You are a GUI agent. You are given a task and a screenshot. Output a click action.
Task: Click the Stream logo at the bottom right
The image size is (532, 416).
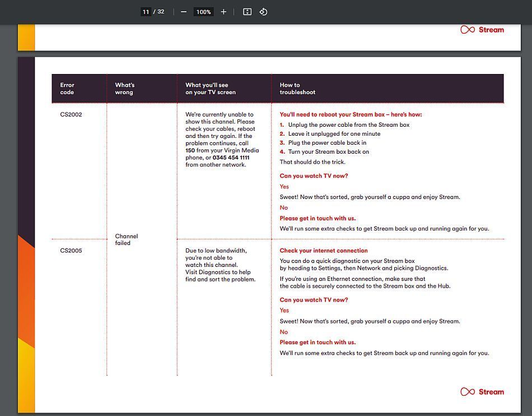tap(482, 392)
